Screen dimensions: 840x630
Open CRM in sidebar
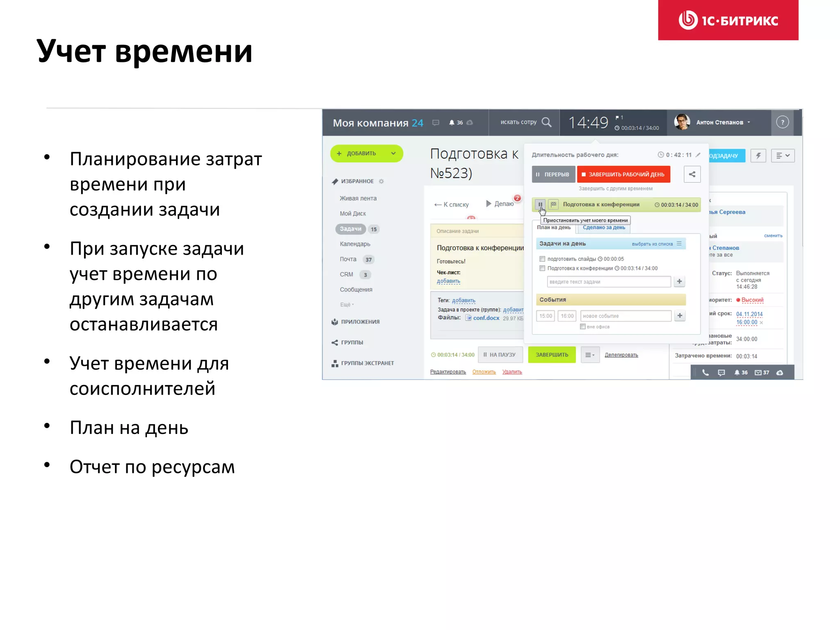click(346, 274)
